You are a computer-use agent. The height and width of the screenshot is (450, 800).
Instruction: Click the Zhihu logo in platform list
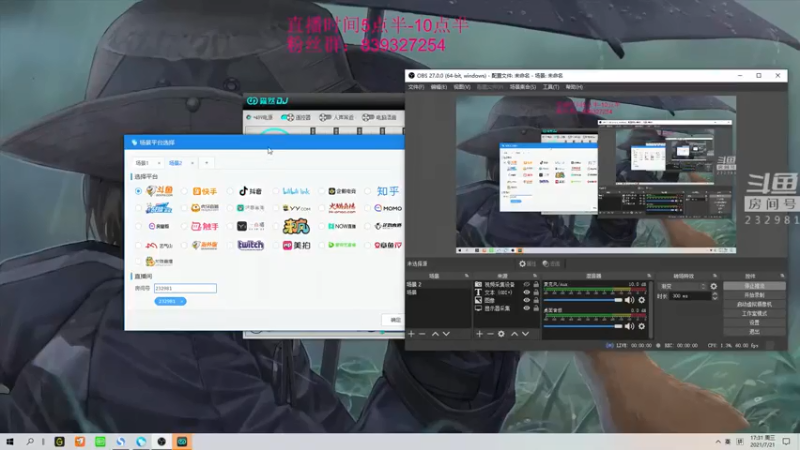pos(388,191)
